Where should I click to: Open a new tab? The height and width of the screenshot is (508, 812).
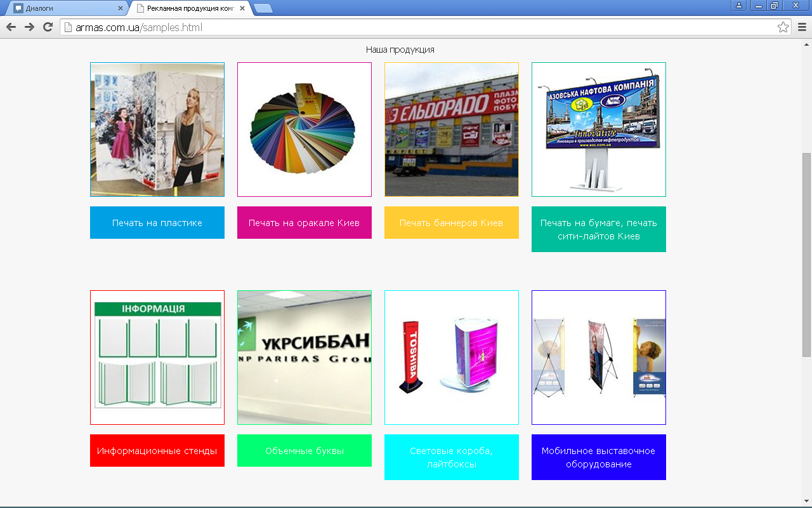point(263,8)
